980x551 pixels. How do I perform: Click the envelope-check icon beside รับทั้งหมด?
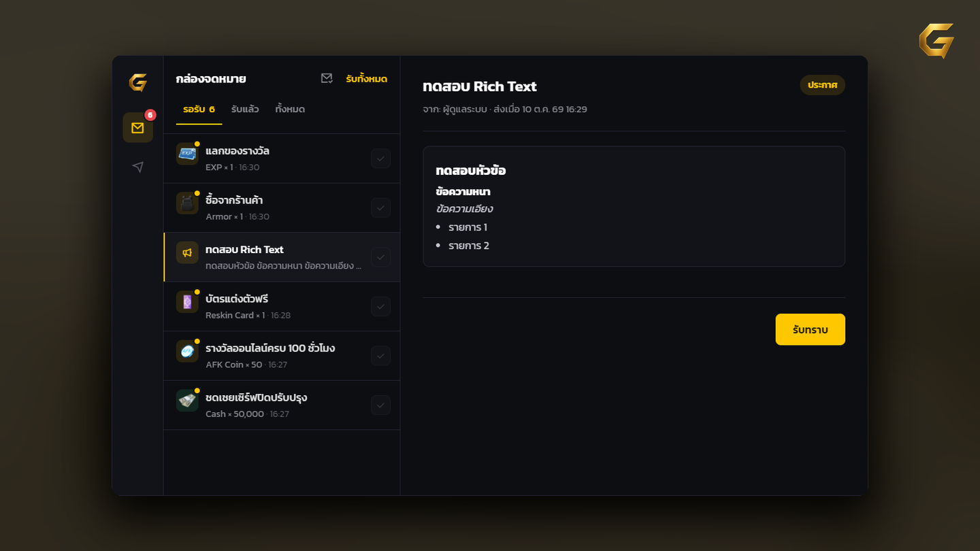(327, 79)
